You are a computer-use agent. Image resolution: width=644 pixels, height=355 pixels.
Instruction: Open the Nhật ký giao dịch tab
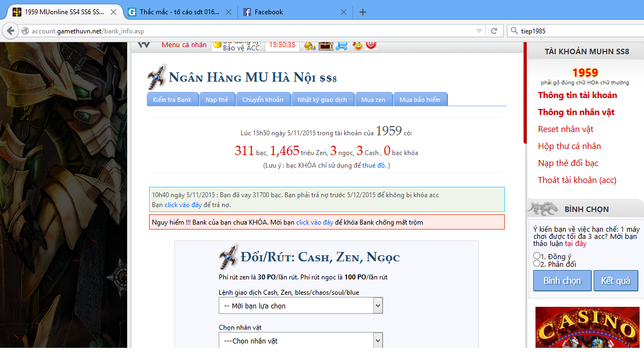click(x=322, y=99)
